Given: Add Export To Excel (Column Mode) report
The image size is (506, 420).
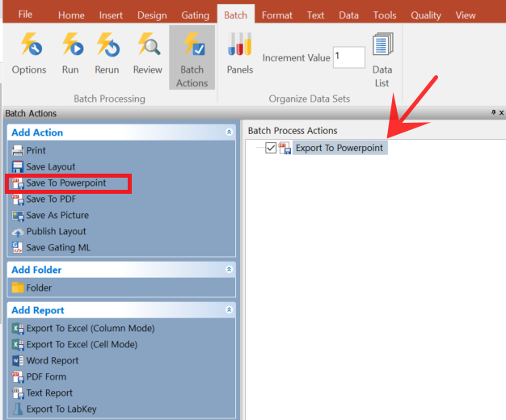Looking at the screenshot, I should (90, 328).
